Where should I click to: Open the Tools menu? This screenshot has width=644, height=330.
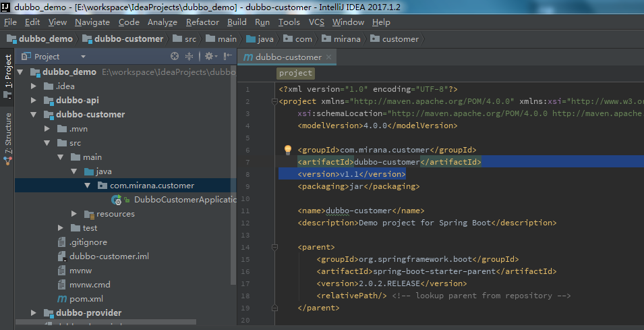pos(289,22)
